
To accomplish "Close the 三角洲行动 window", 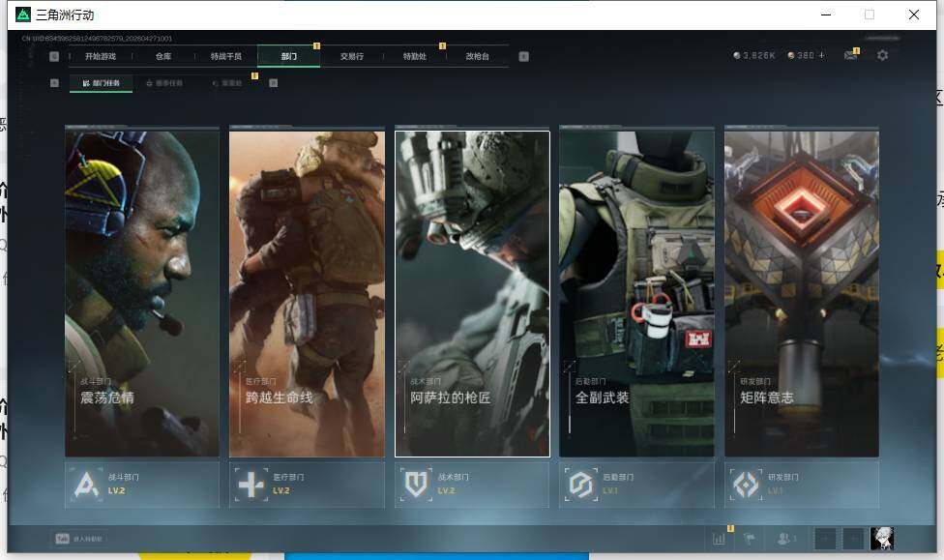I will [914, 15].
